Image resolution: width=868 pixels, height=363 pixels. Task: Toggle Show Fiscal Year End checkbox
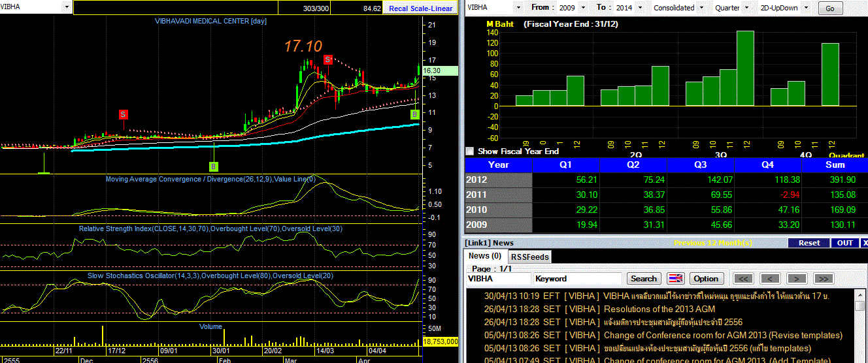[469, 151]
